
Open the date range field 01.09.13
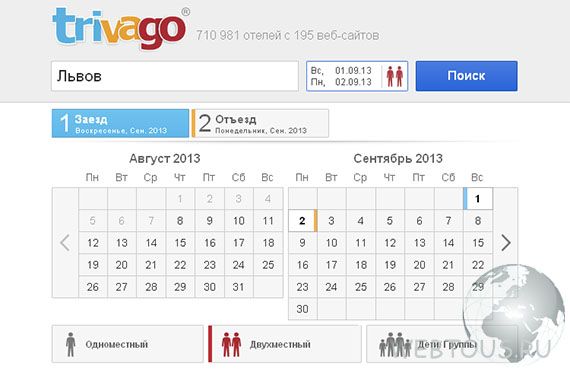pyautogui.click(x=357, y=76)
